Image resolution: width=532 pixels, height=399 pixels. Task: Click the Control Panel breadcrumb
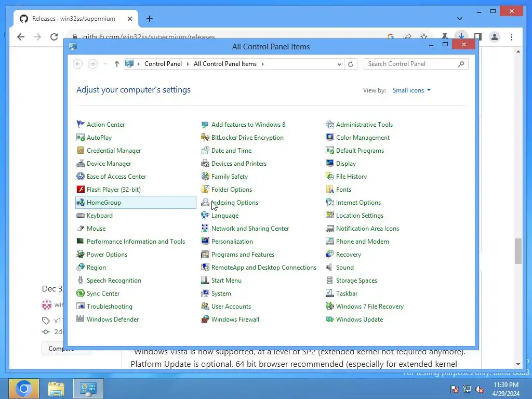coord(163,64)
